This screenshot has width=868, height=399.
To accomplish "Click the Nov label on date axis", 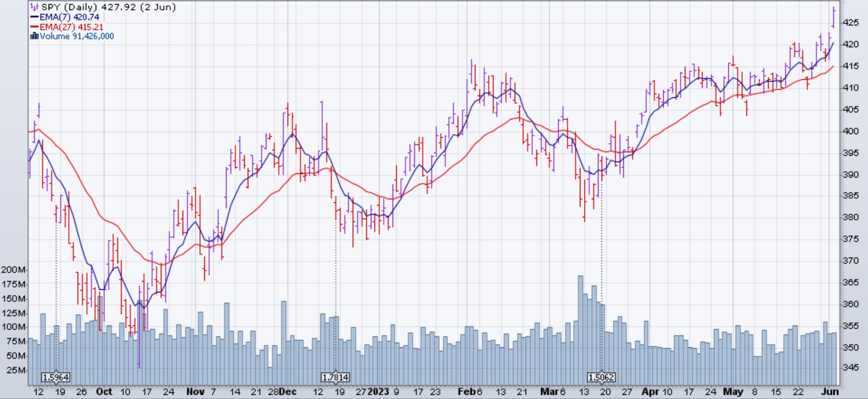I will [x=195, y=392].
